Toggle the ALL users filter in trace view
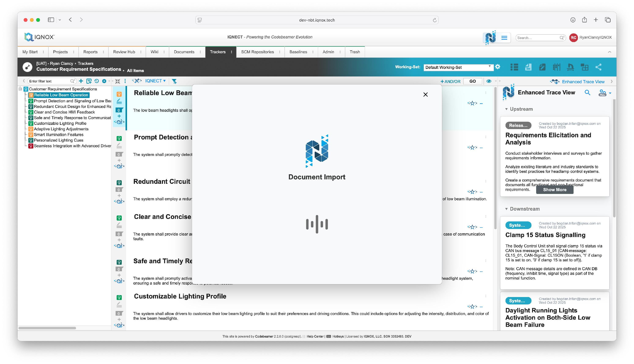This screenshot has height=364, width=634. pyautogui.click(x=602, y=93)
